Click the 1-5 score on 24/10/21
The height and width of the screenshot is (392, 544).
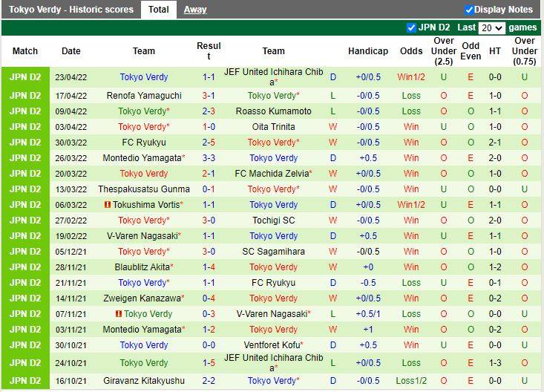[209, 363]
